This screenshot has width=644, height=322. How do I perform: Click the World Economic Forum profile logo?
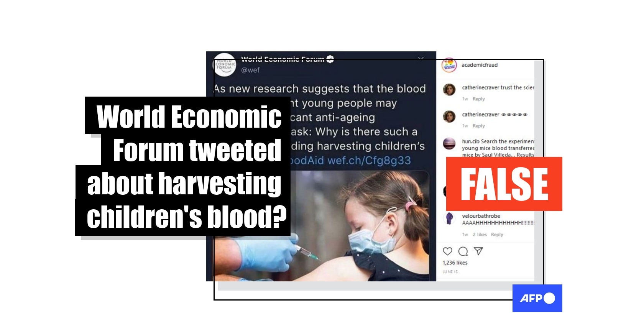(x=224, y=64)
